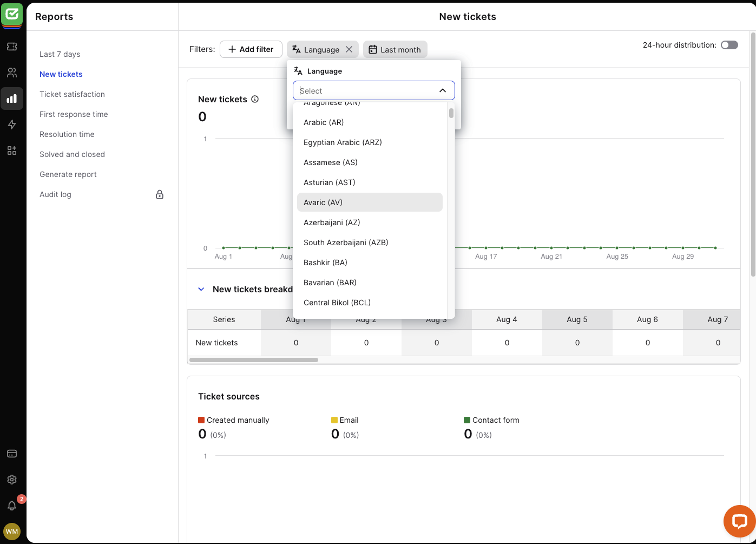
Task: Choose Asturian (AST) option
Action: (370, 182)
